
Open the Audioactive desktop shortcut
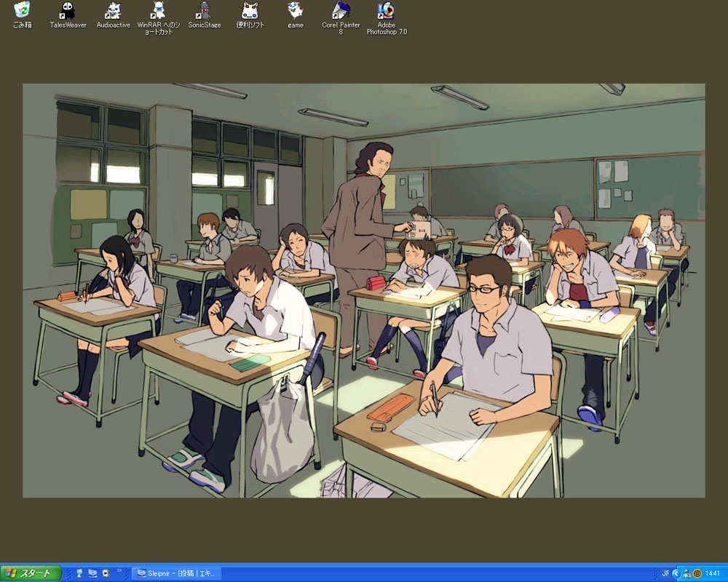click(114, 15)
